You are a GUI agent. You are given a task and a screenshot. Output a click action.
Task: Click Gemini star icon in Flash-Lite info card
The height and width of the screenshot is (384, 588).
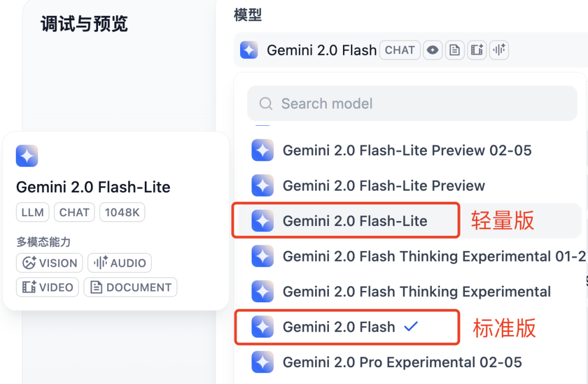pos(27,156)
